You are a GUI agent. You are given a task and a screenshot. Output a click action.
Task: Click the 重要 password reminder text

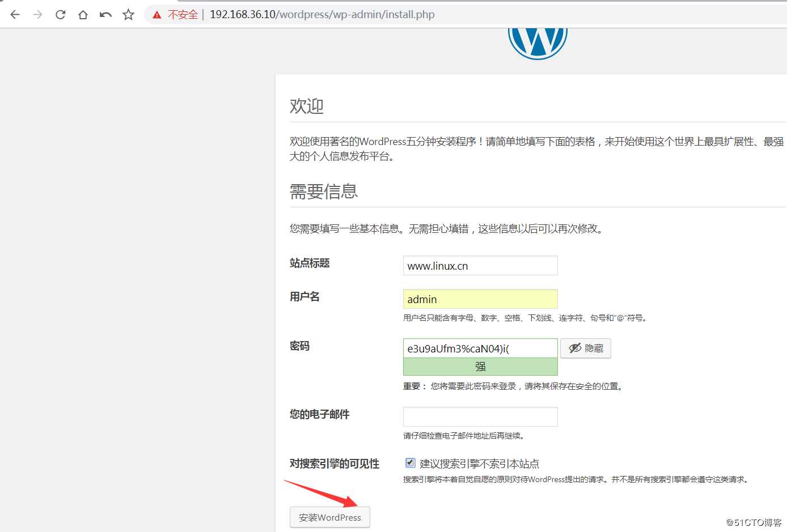(514, 386)
